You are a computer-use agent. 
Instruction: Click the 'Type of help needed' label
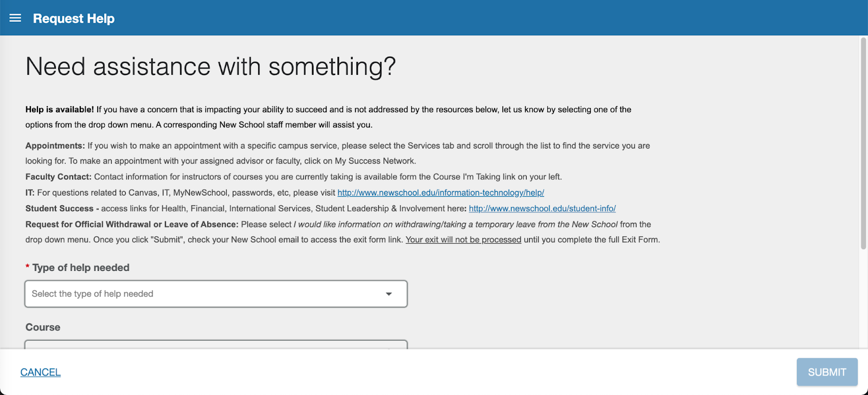(81, 268)
